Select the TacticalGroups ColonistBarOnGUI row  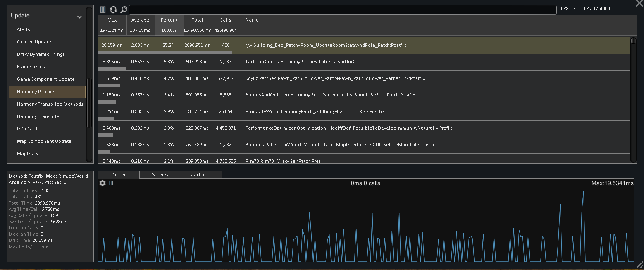364,62
